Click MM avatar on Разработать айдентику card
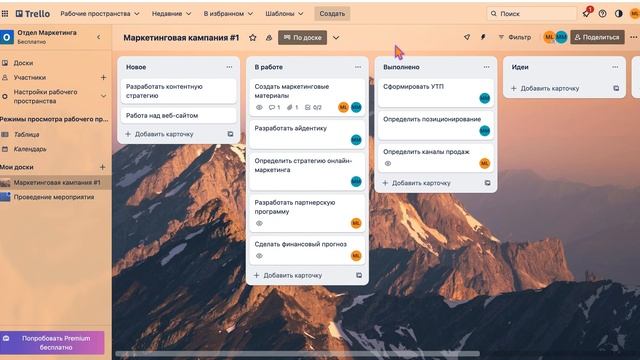This screenshot has height=360, width=640. pos(356,140)
